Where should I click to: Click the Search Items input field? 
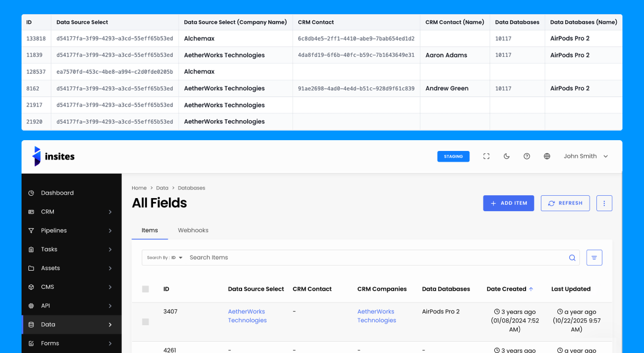click(x=376, y=258)
